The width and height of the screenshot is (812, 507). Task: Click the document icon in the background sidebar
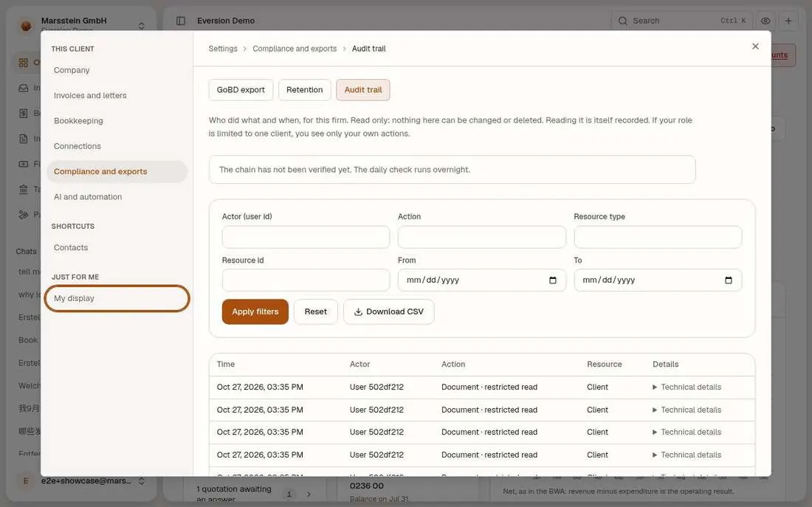click(24, 138)
